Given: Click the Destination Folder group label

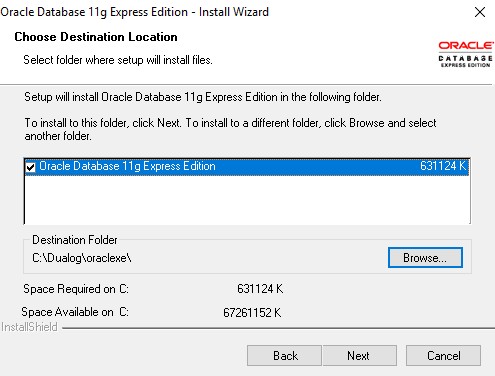Looking at the screenshot, I should [x=75, y=240].
